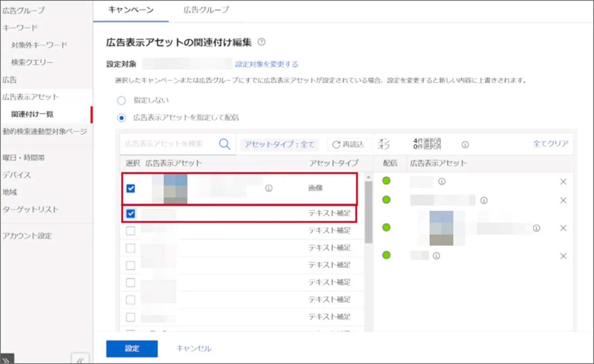Toggle delivery status dot of first selected asset
This screenshot has width=594, height=364.
click(386, 181)
